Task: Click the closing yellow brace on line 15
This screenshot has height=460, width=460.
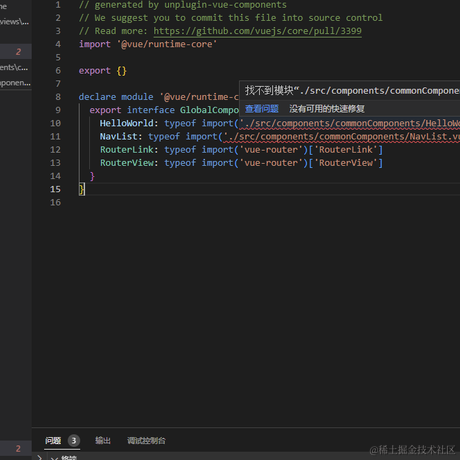Action: 81,189
